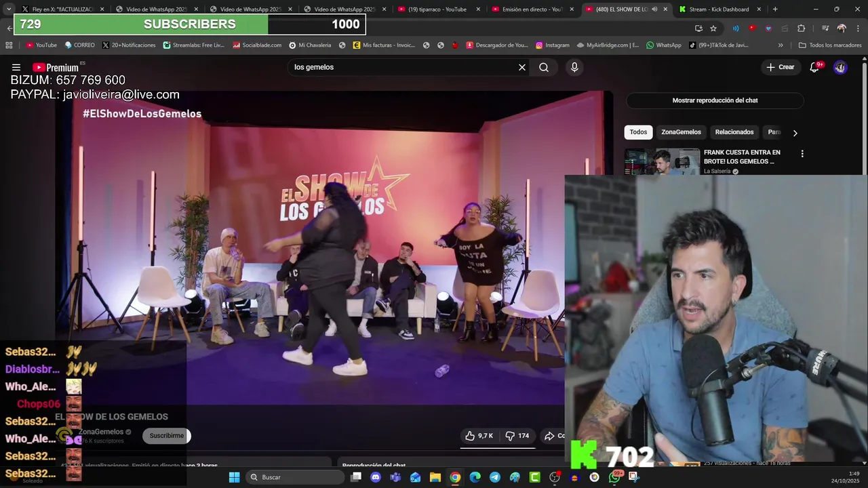
Task: Click Mostrar reproducción del chat
Action: pyautogui.click(x=715, y=100)
